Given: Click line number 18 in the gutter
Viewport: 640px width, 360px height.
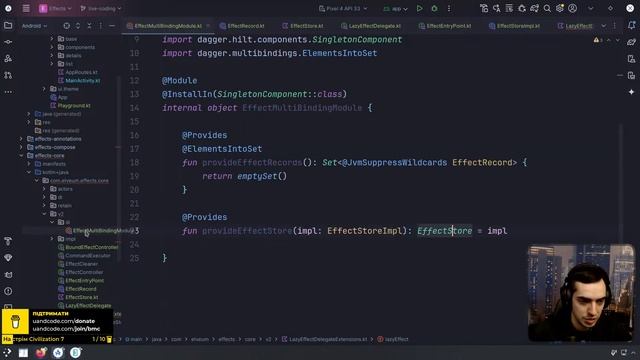Looking at the screenshot, I should [134, 162].
